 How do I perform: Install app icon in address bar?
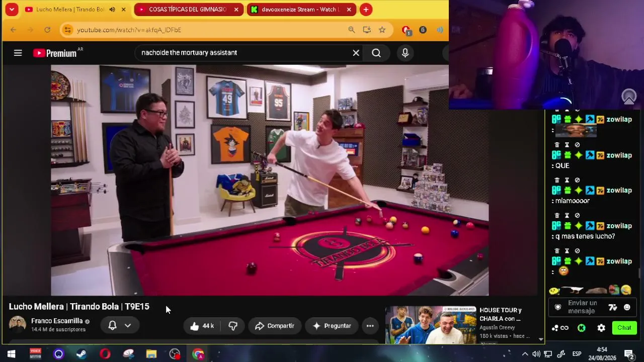(367, 30)
